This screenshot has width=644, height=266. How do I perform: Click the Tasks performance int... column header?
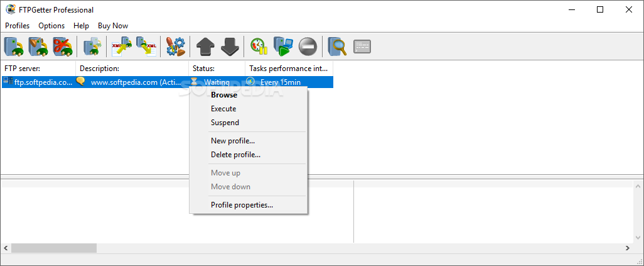pyautogui.click(x=289, y=69)
